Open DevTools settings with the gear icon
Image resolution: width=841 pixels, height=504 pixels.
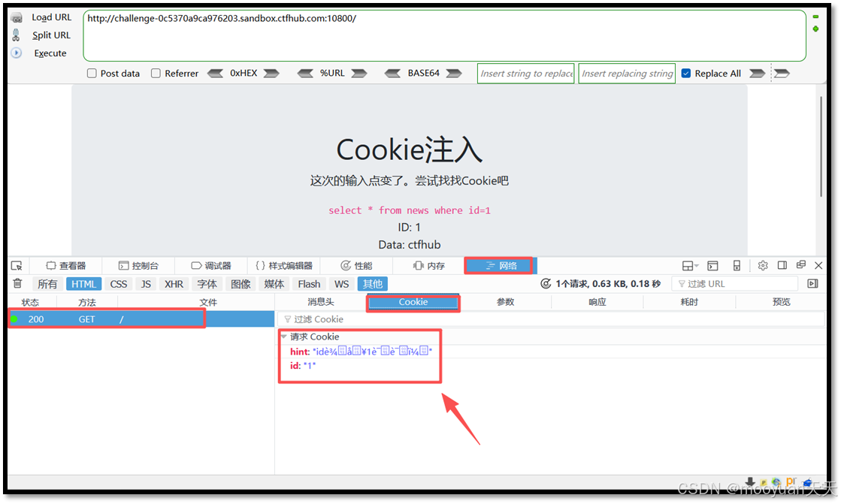[x=763, y=265]
